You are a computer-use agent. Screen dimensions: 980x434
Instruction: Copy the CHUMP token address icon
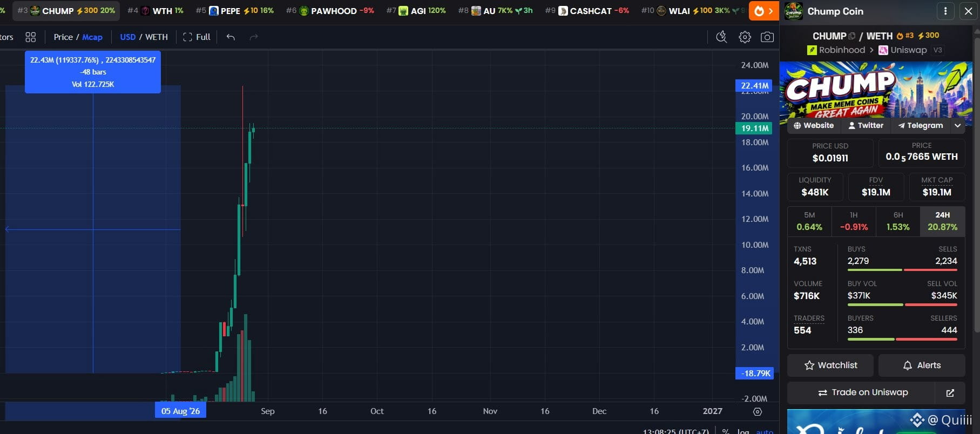pos(852,36)
